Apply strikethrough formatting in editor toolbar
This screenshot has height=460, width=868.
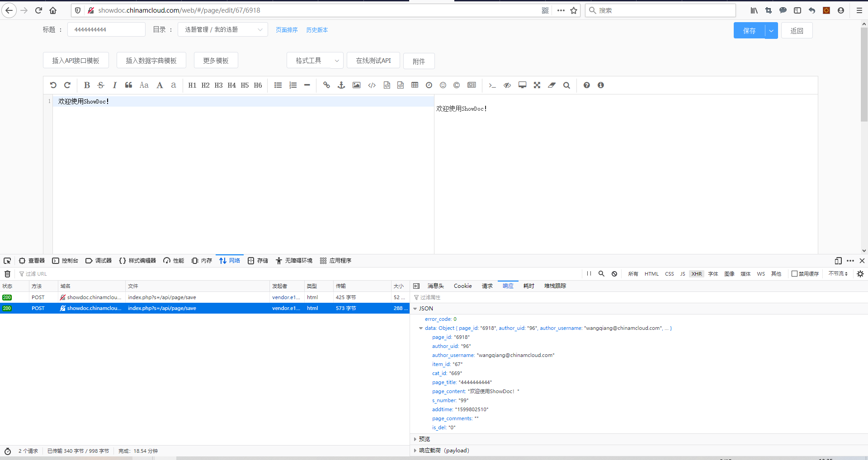click(x=101, y=85)
